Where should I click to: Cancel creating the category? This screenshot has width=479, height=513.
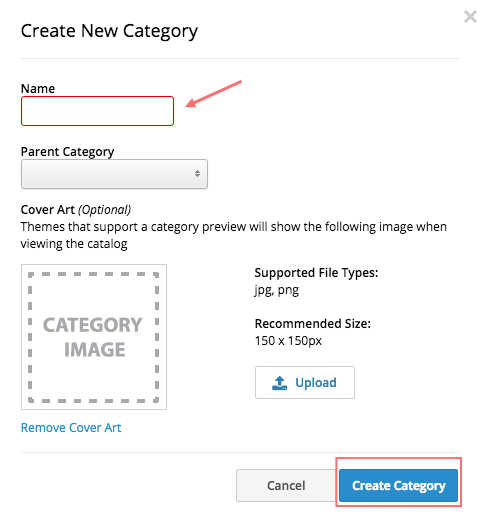(286, 486)
